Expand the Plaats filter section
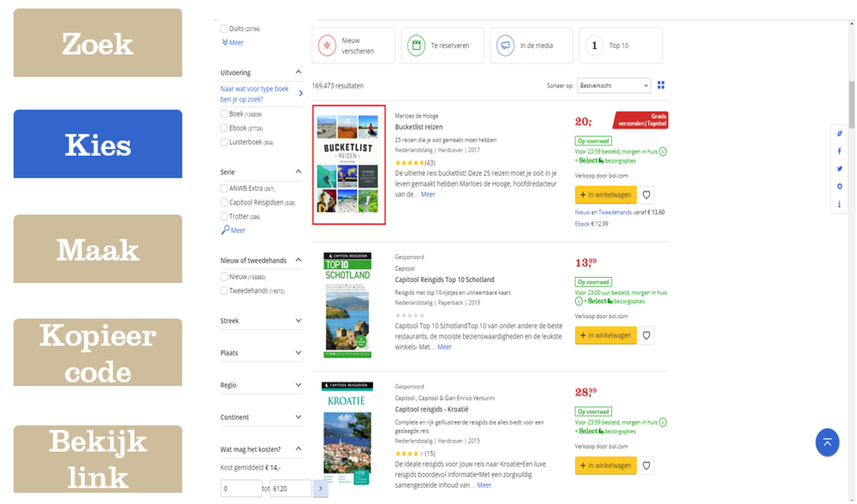 298,353
